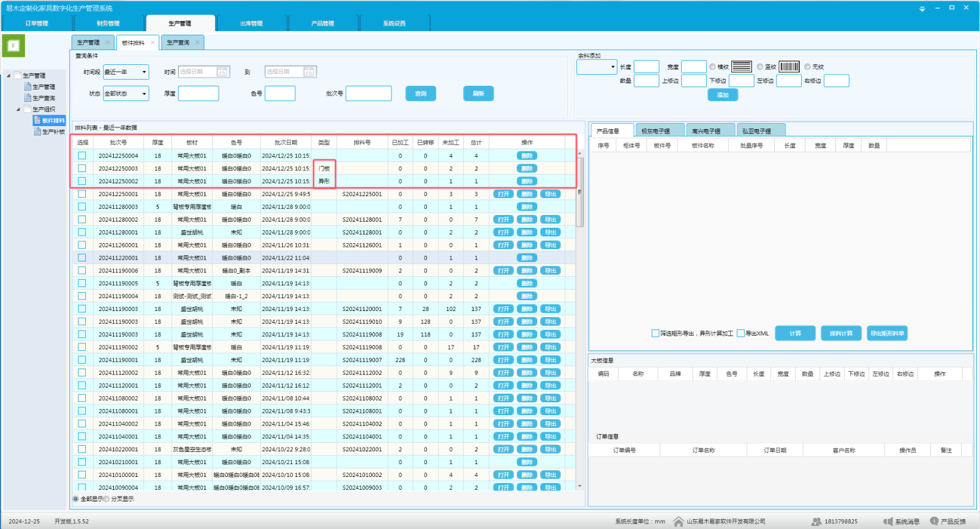This screenshot has height=529, width=980.
Task: Select 竖纹 radio button
Action: [x=760, y=67]
